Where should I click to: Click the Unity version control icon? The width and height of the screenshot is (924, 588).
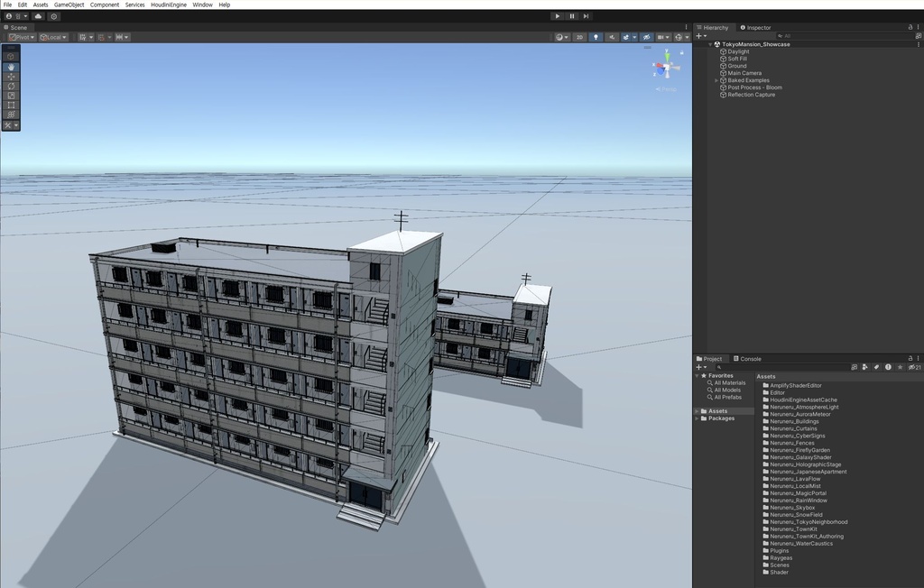click(53, 16)
